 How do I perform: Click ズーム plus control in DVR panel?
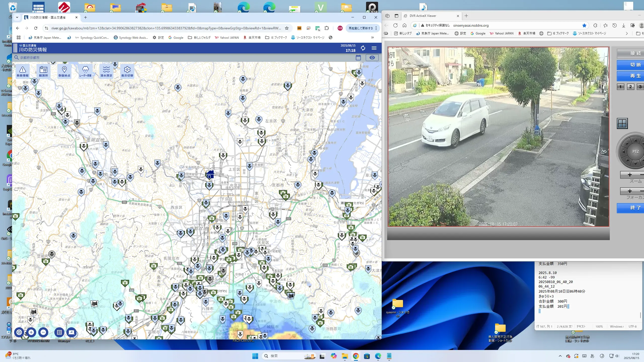click(x=630, y=174)
